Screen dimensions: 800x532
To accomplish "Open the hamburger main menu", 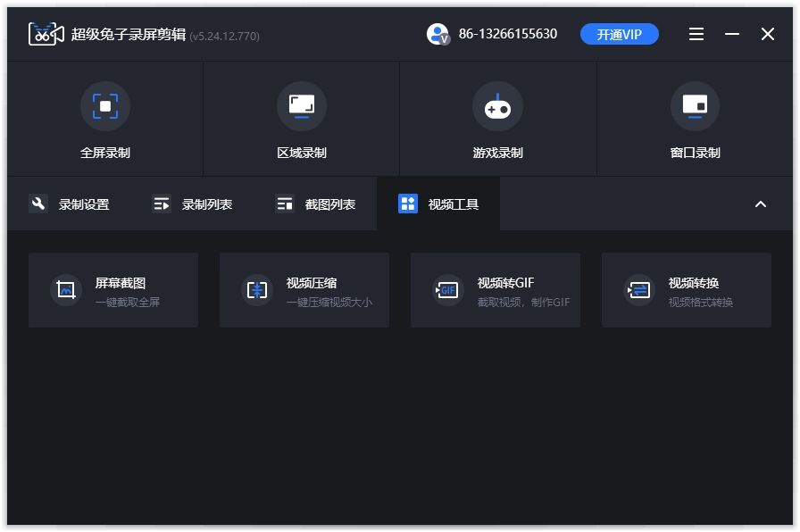I will point(696,35).
